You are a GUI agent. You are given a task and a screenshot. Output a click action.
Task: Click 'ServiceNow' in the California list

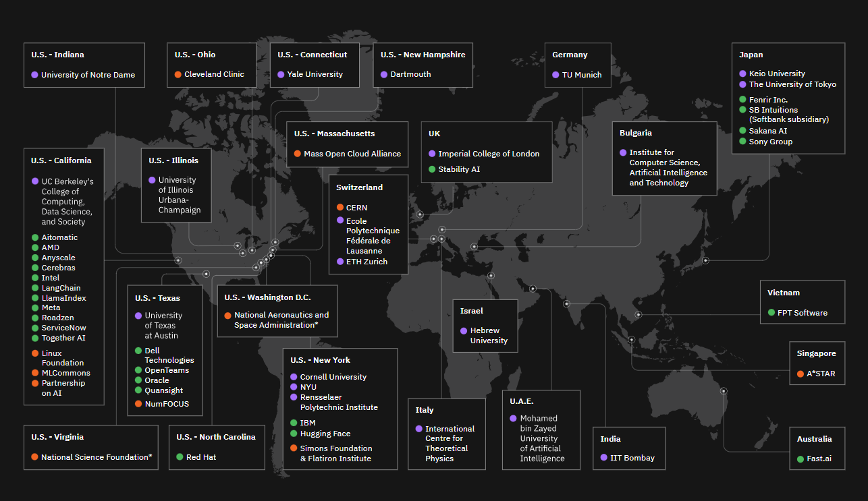64,328
